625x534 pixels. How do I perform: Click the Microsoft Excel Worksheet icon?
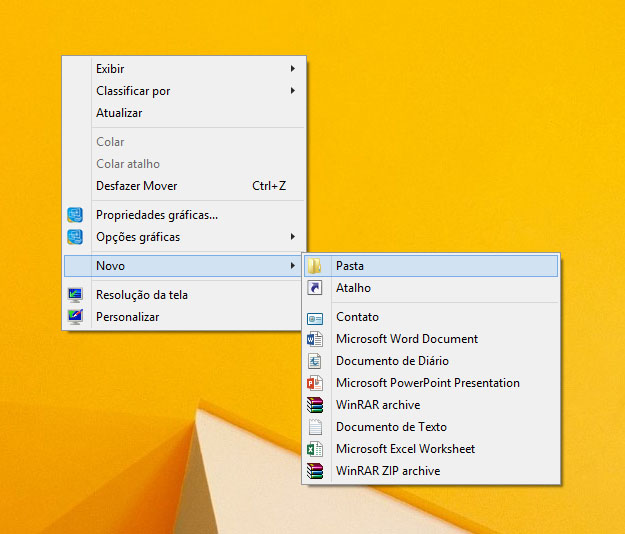[315, 450]
